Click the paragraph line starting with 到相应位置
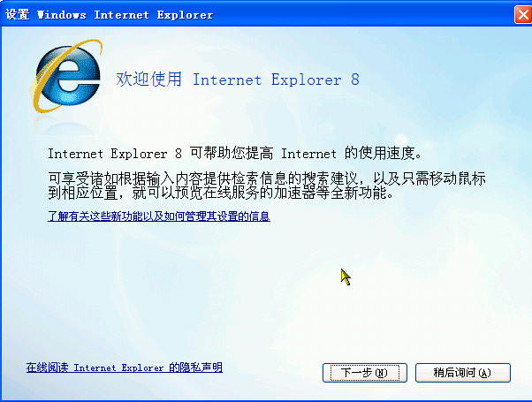 221,193
